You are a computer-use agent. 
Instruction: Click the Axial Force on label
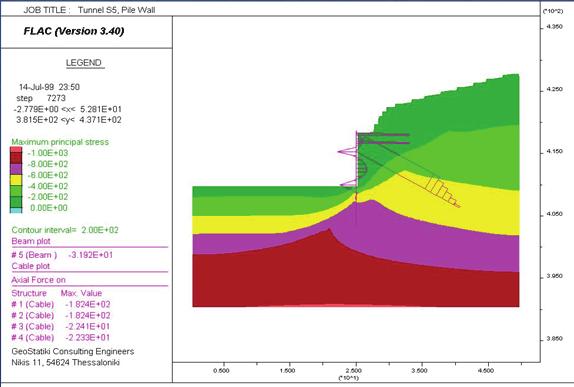[38, 280]
